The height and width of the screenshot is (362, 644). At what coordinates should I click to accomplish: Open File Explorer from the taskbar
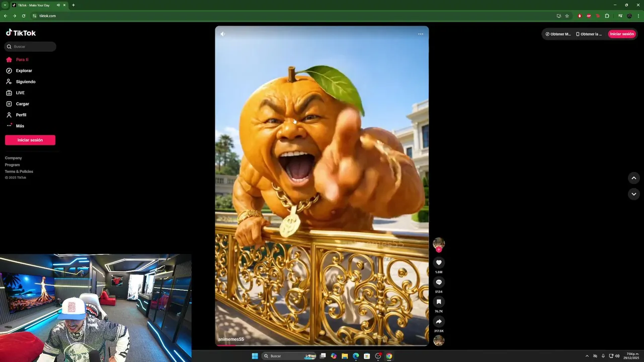[x=345, y=356]
